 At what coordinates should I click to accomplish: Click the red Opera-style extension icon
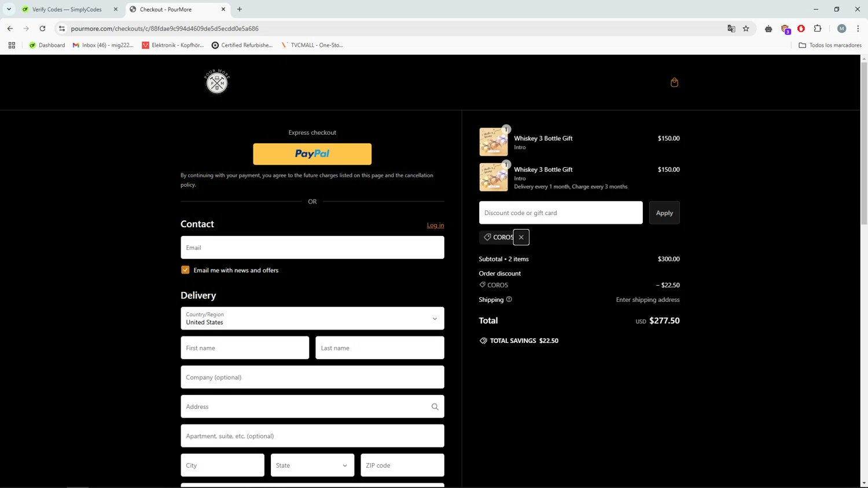pos(801,28)
